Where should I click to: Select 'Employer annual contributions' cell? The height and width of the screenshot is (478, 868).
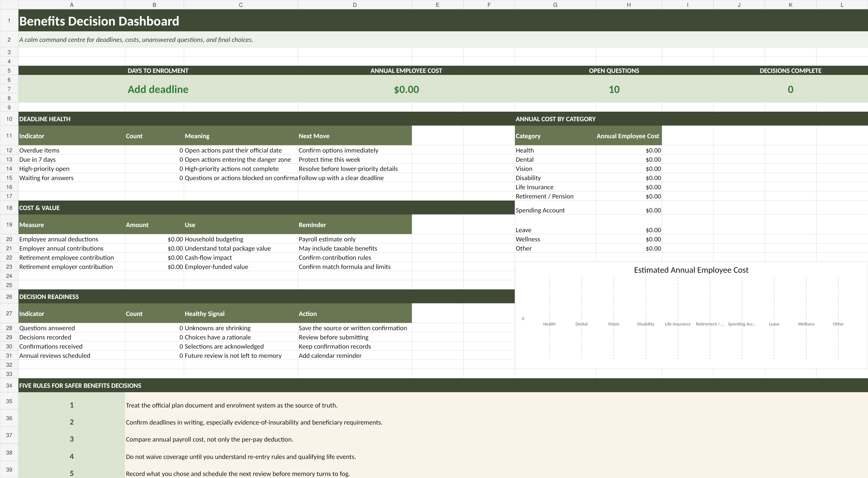pos(72,249)
